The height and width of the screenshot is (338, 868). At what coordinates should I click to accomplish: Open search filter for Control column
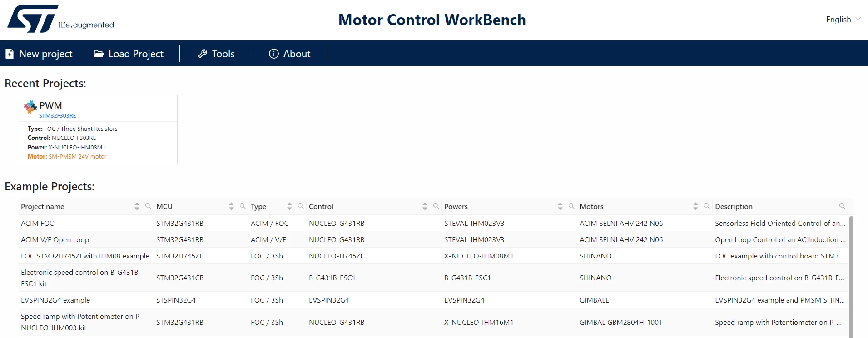(436, 206)
